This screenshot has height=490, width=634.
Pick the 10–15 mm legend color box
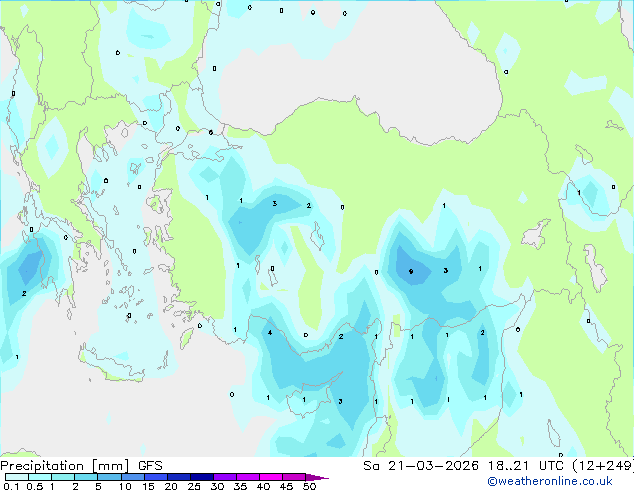tap(133, 477)
